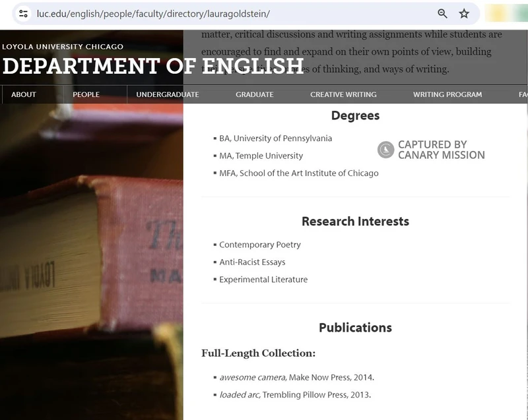Open the About menu
The image size is (528, 420).
(x=24, y=94)
